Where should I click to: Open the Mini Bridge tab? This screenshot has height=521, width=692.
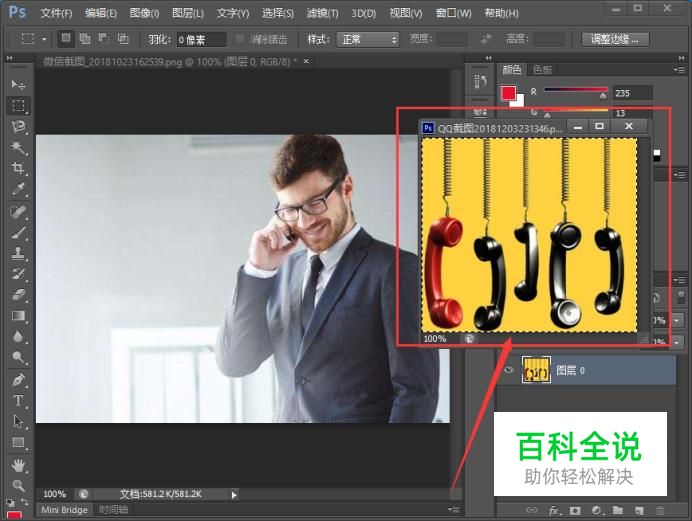(x=64, y=510)
